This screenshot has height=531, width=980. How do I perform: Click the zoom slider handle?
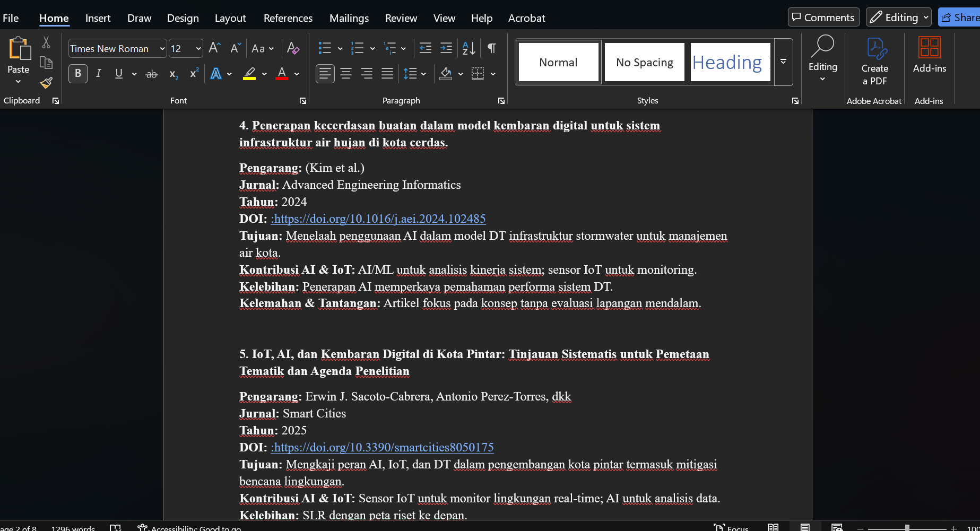(x=907, y=528)
